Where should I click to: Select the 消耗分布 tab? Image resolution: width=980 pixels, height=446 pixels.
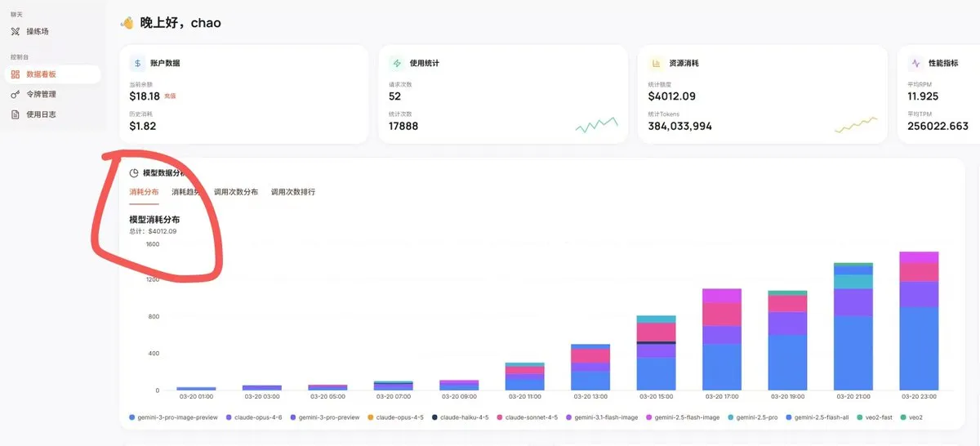pyautogui.click(x=144, y=192)
